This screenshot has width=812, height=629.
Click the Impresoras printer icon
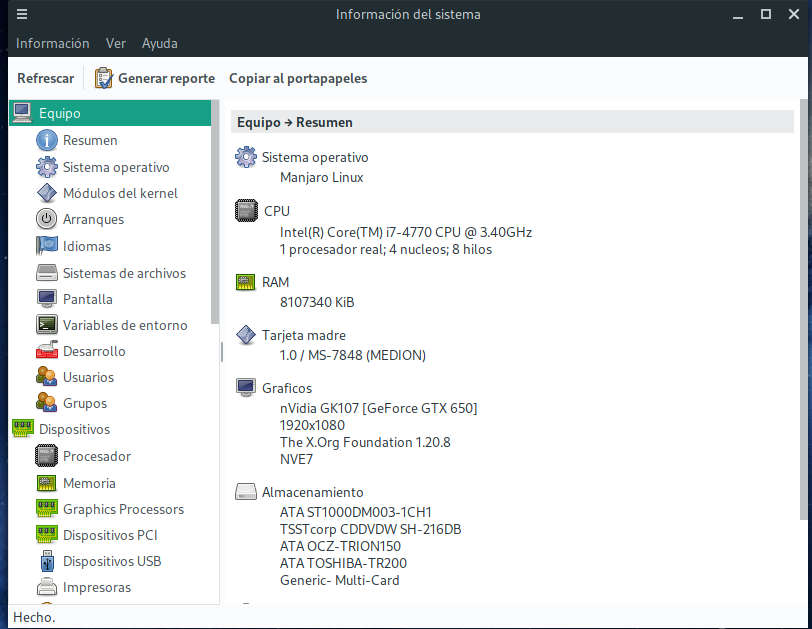pos(47,587)
